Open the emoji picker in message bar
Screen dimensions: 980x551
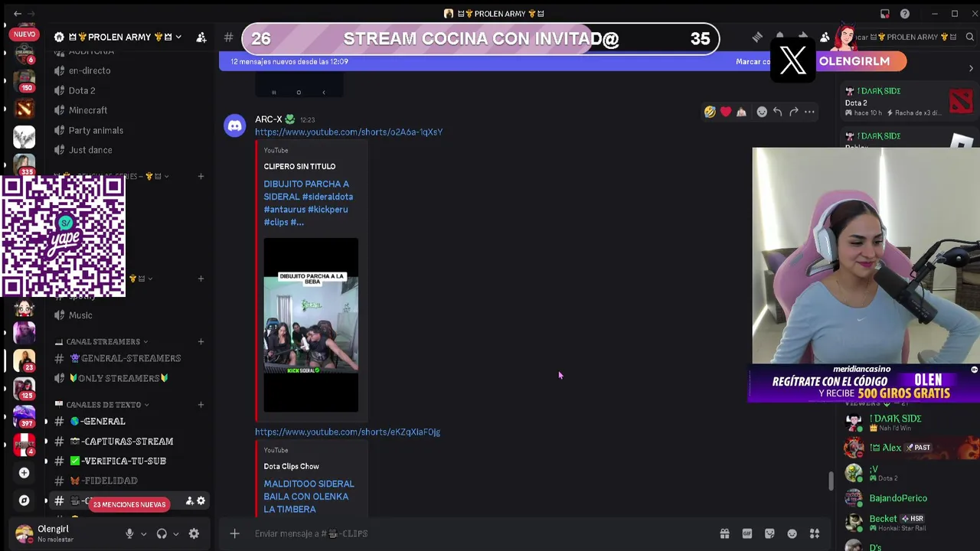click(x=792, y=533)
